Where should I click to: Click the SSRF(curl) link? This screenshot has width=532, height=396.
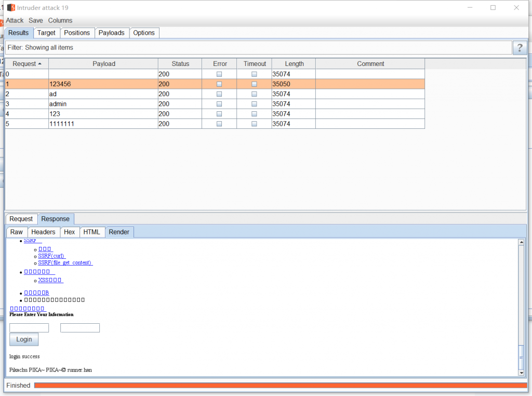(x=52, y=256)
